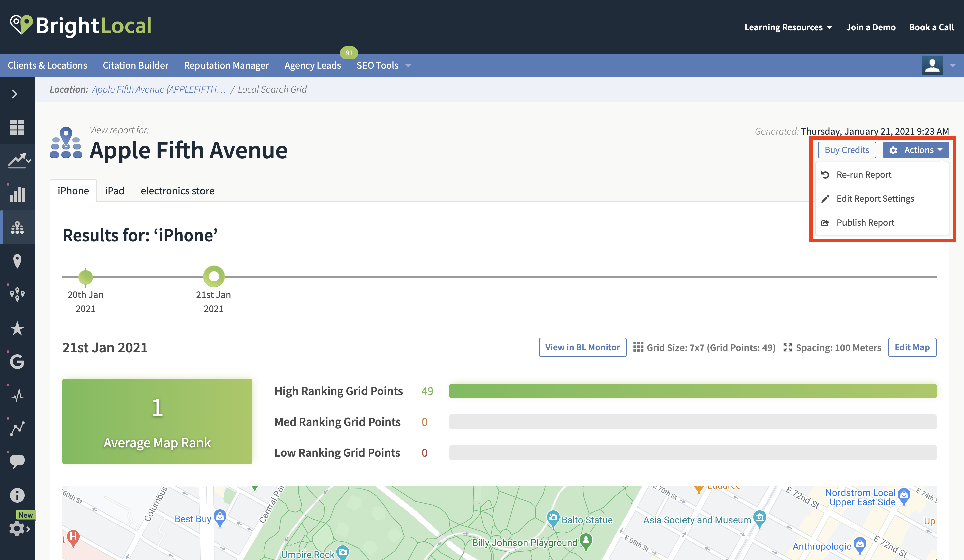The height and width of the screenshot is (560, 964).
Task: Open the single map pin sidebar icon
Action: click(x=17, y=261)
